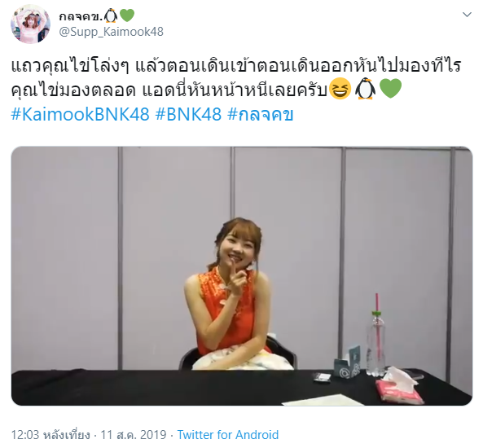483x448 pixels.
Task: Open the #KaimookBNK48 hashtag
Action: click(80, 114)
